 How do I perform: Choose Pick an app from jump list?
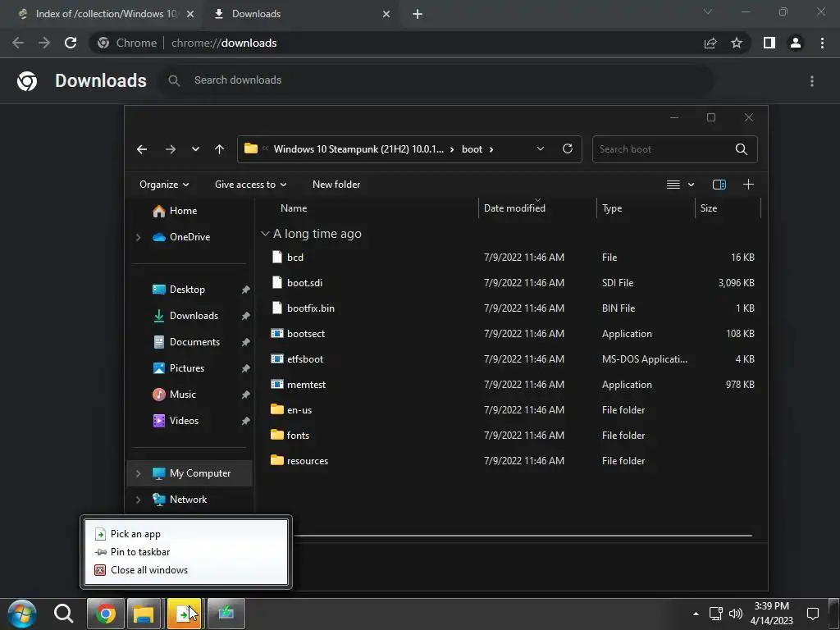coord(135,534)
